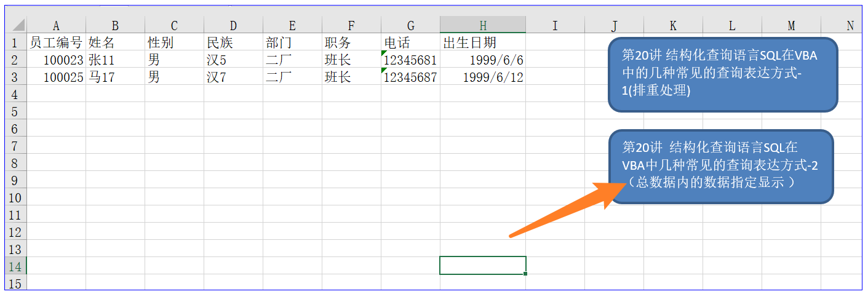Select column K header

(x=673, y=25)
